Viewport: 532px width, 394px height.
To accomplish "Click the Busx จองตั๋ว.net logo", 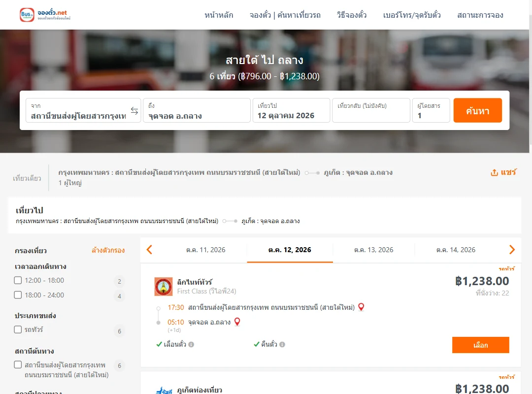I will click(x=45, y=15).
